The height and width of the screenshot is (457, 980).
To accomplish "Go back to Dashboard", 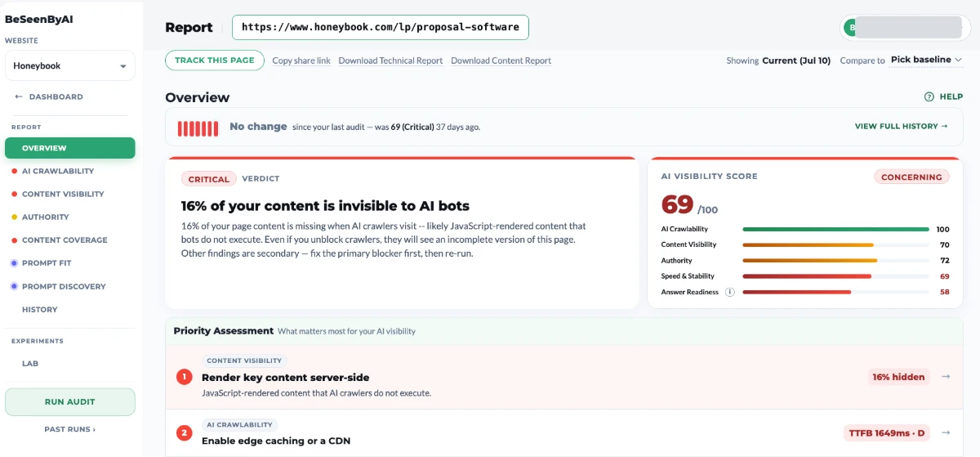I will tap(49, 96).
